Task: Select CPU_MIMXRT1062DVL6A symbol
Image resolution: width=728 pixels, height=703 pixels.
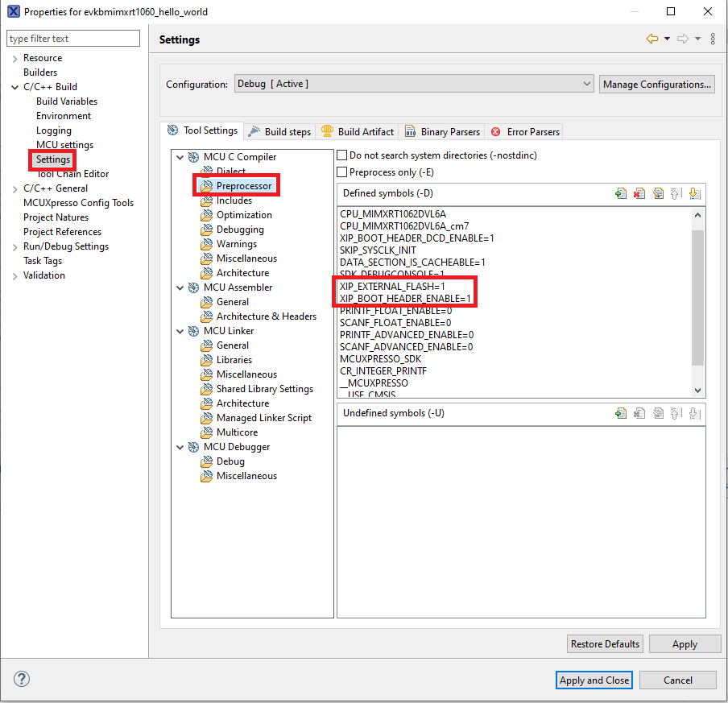Action: pos(393,214)
